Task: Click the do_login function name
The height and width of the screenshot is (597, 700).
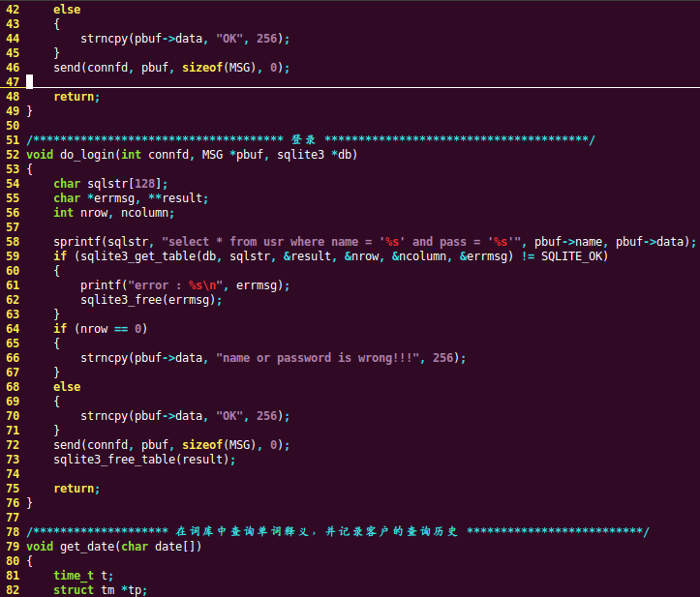Action: (x=87, y=155)
